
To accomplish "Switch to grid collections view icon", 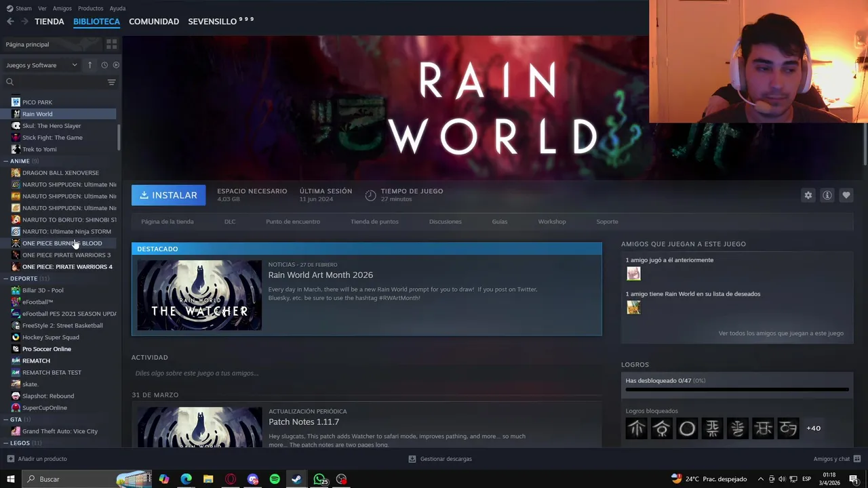I will tap(111, 44).
